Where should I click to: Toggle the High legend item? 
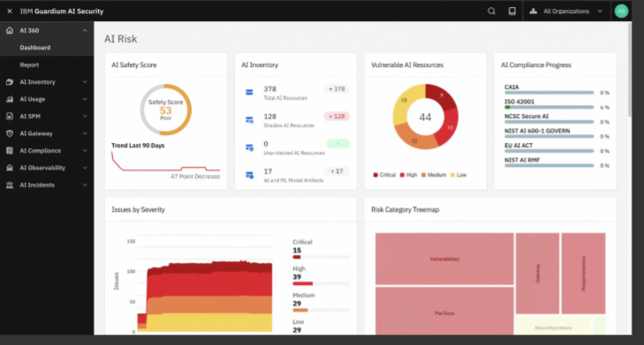(x=408, y=175)
